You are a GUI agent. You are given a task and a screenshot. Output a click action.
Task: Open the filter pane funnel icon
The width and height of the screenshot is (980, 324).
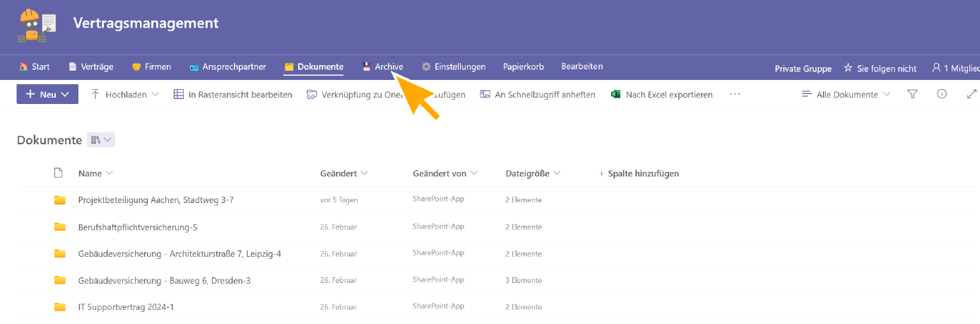click(x=912, y=94)
